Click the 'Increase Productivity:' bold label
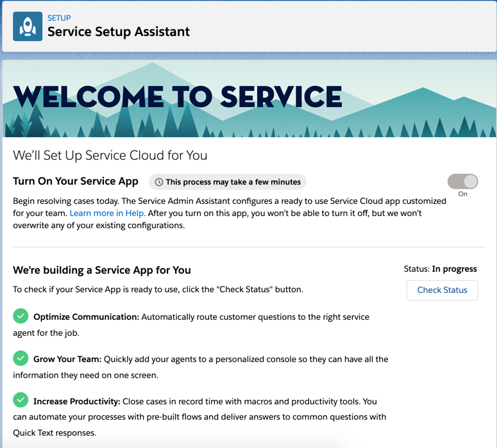 [x=77, y=401]
